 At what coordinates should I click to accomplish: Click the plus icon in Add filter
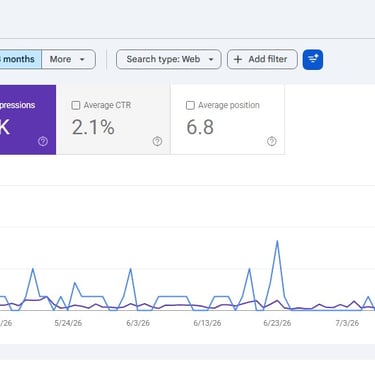238,59
